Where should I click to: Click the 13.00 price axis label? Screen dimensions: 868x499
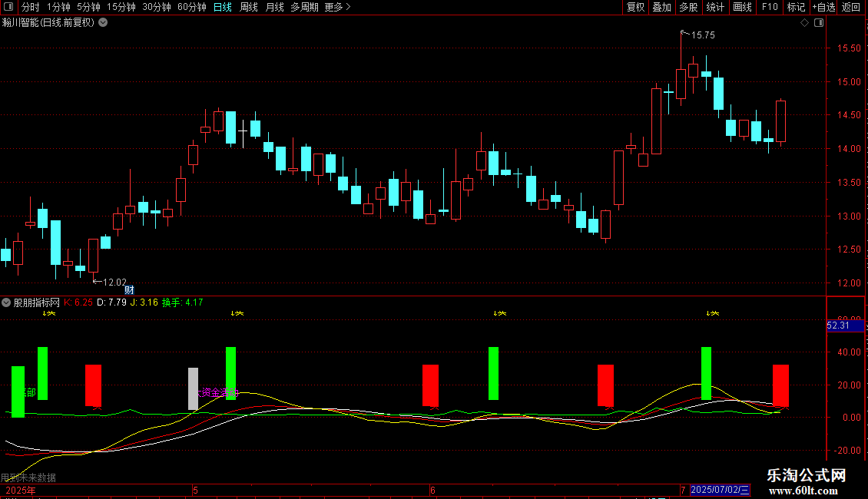pos(849,216)
